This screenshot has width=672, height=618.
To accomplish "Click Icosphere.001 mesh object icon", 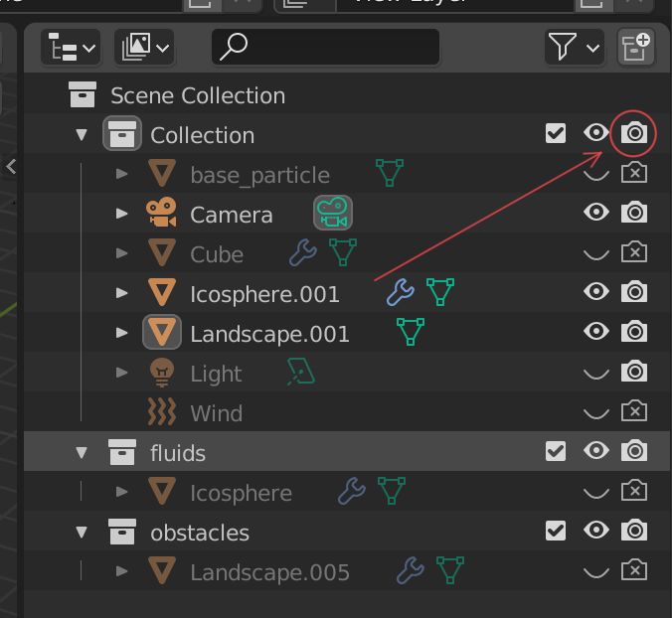I will [x=162, y=292].
